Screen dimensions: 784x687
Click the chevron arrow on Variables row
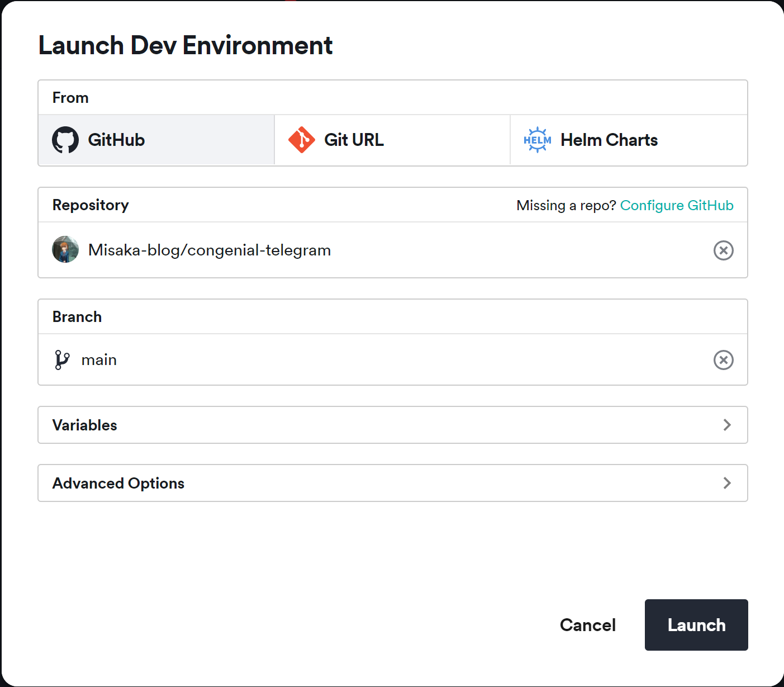click(726, 425)
